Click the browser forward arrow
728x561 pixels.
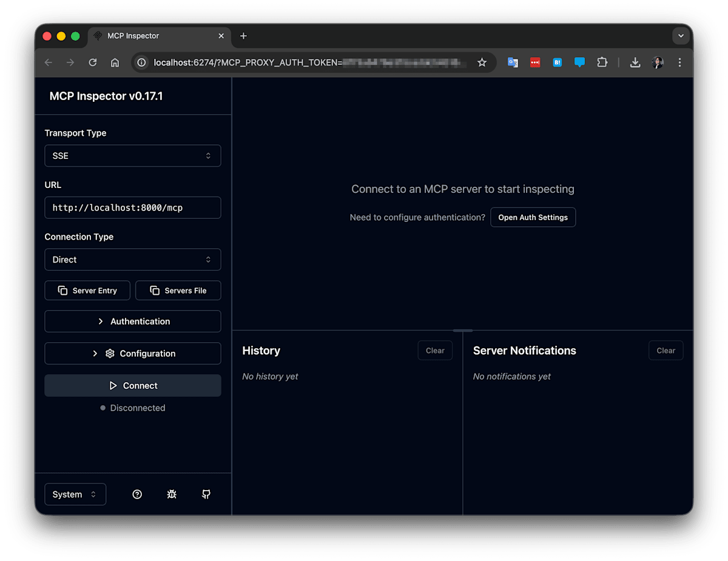click(70, 62)
